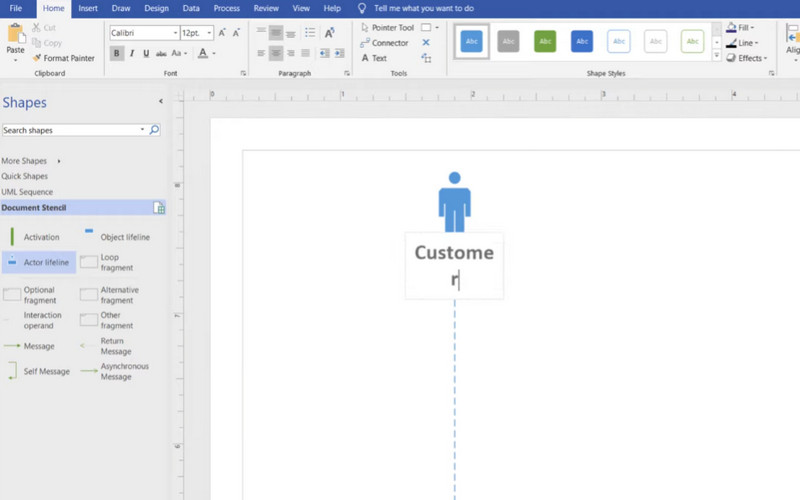Click the Cut scissors icon
Viewport: 800px width, 500px height.
36,28
